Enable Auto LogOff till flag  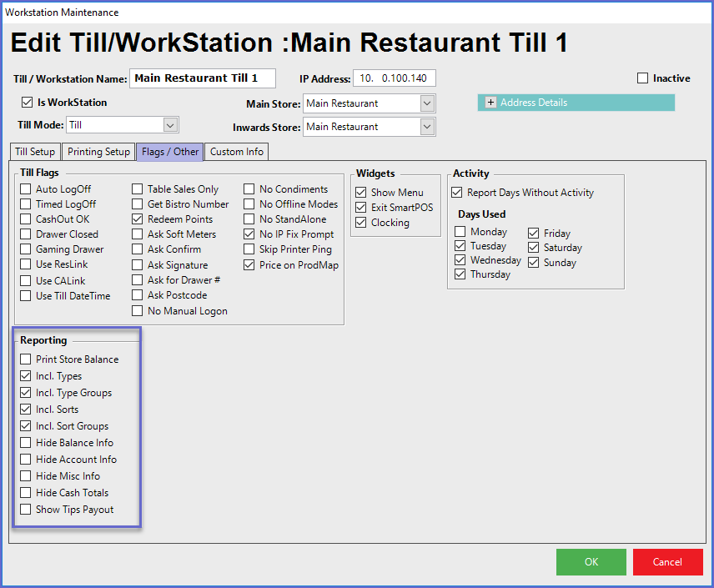click(26, 189)
